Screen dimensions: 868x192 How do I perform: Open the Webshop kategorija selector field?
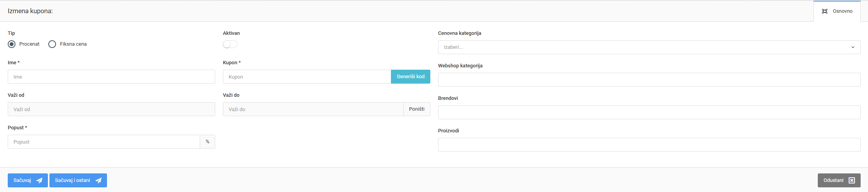[x=649, y=80]
